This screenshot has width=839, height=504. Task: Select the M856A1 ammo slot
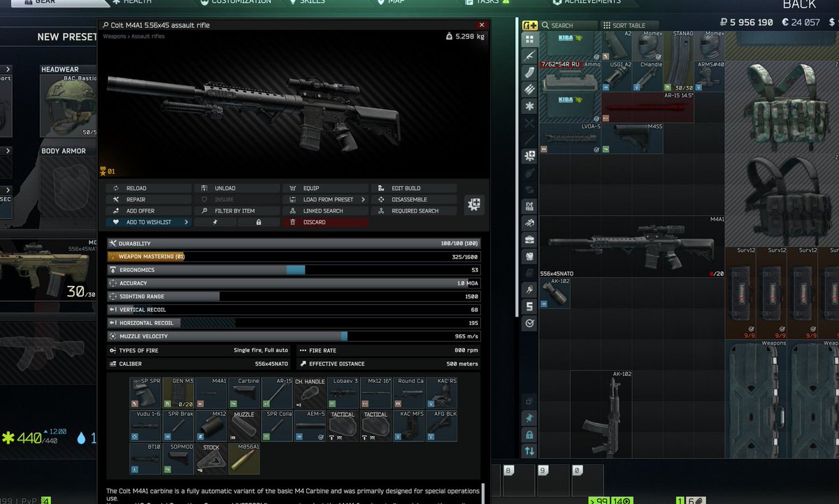(x=244, y=459)
